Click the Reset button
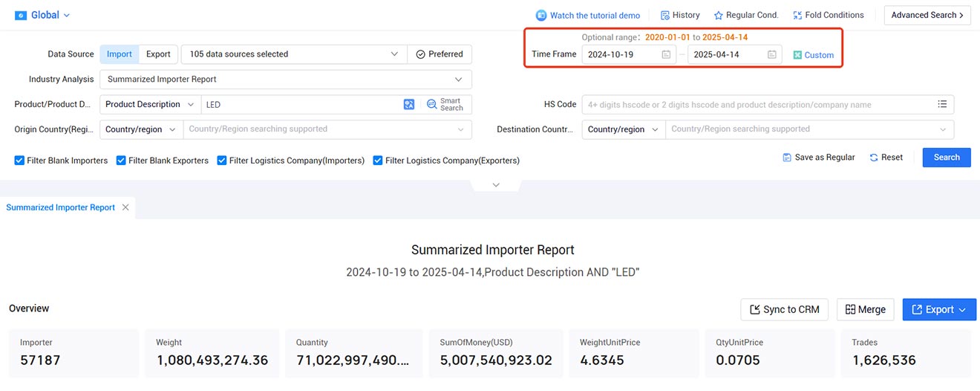The image size is (980, 391). [x=886, y=158]
